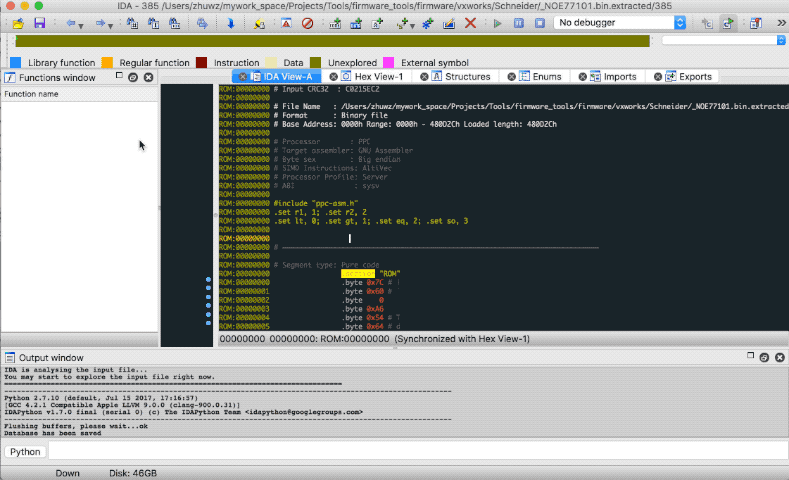Start the process with the green play button
The width and height of the screenshot is (789, 480).
tap(498, 23)
